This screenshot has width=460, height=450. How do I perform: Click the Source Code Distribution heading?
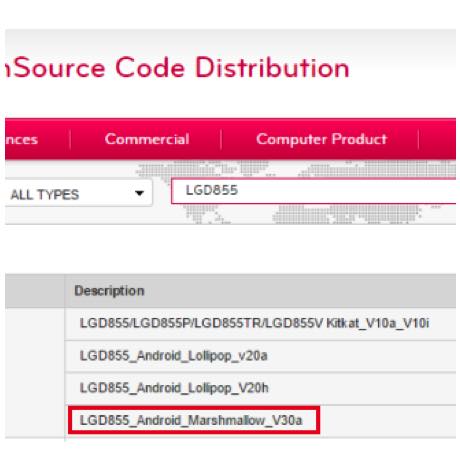click(x=177, y=68)
